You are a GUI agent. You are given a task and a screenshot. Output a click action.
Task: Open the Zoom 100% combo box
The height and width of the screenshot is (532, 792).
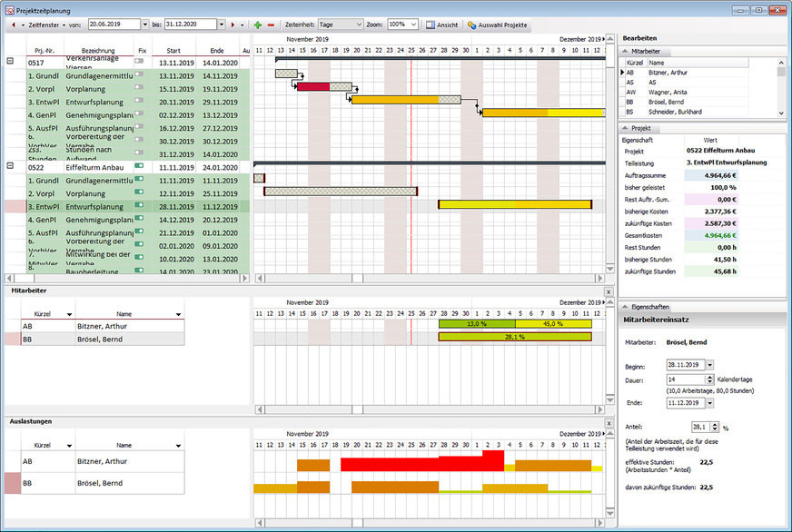(x=402, y=25)
